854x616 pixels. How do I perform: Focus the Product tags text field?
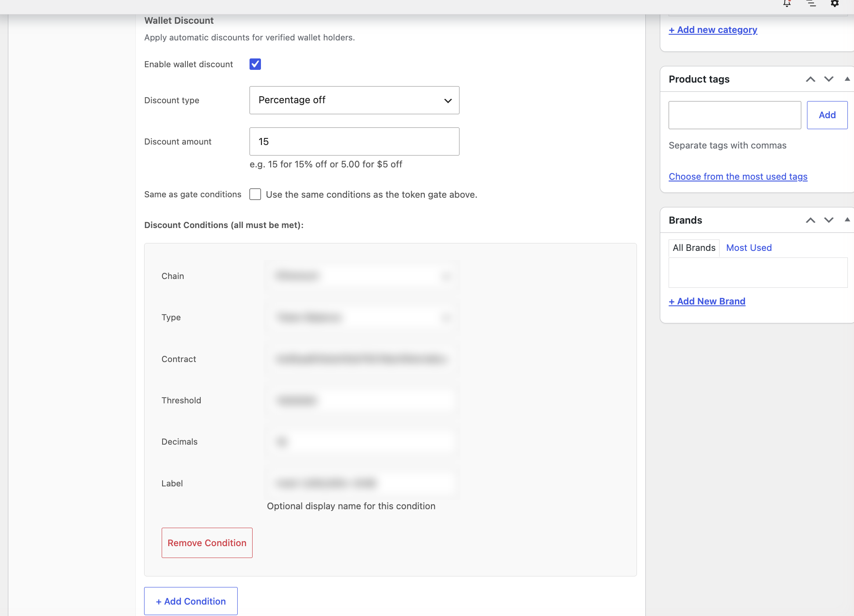click(x=735, y=115)
